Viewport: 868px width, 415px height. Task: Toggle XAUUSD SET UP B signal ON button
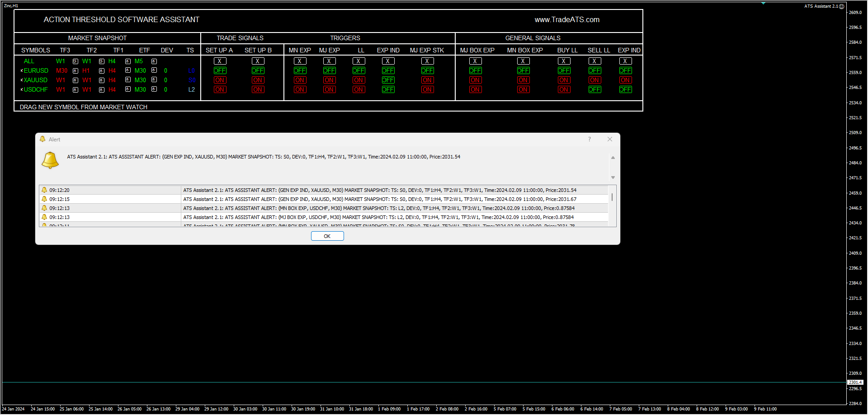pos(258,80)
